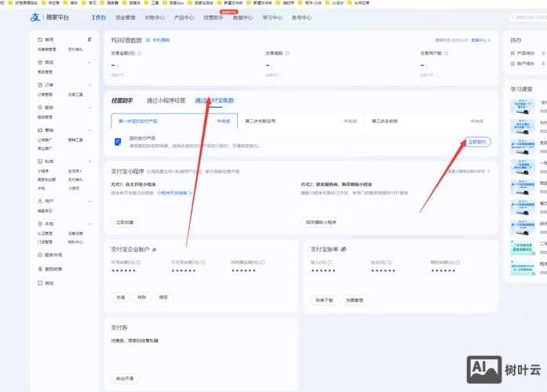
Task: Open the 手机看数 link
Action: pos(158,40)
